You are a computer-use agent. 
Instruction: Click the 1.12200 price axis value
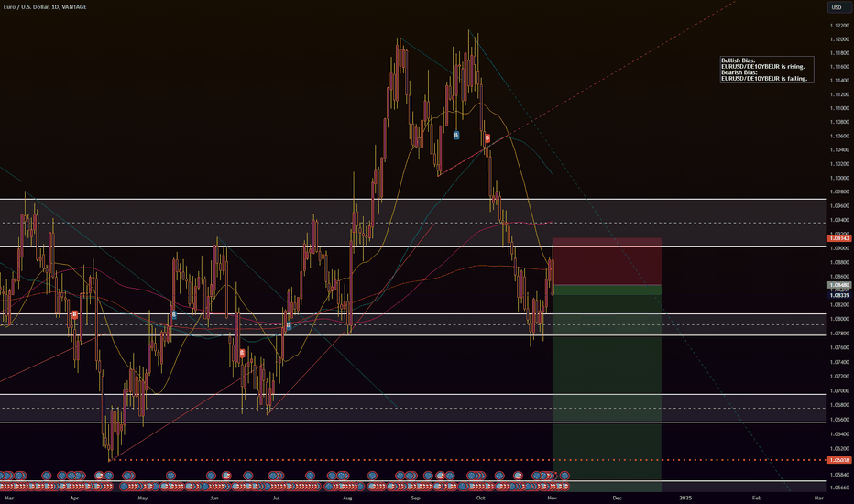pos(839,26)
